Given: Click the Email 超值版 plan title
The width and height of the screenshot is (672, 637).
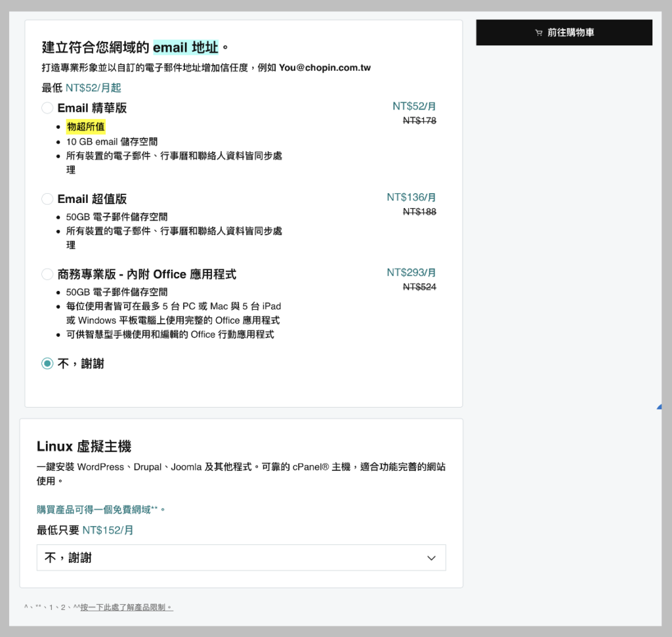Looking at the screenshot, I should (92, 199).
